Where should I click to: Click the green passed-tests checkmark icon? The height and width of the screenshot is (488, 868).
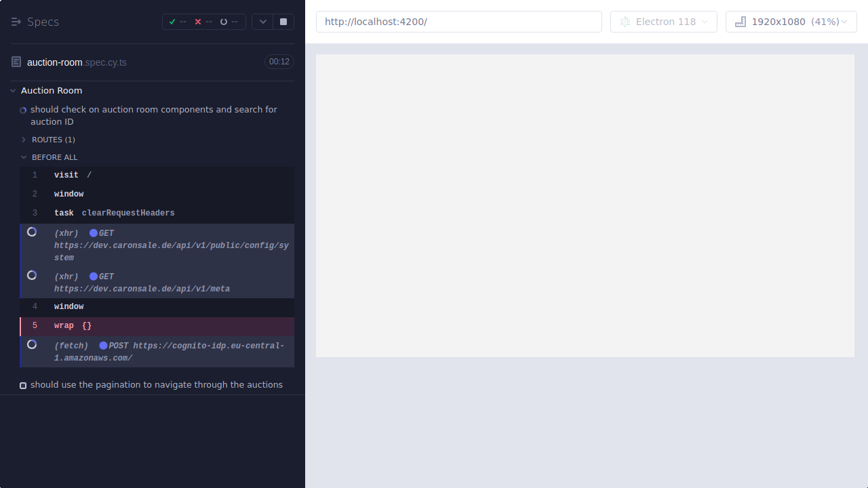click(x=172, y=21)
